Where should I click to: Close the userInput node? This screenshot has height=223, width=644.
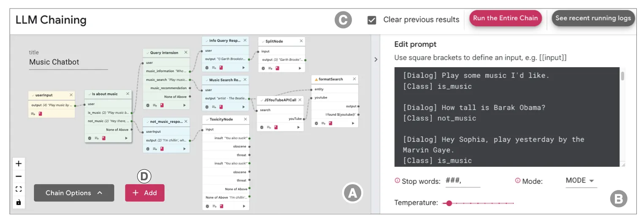71,95
